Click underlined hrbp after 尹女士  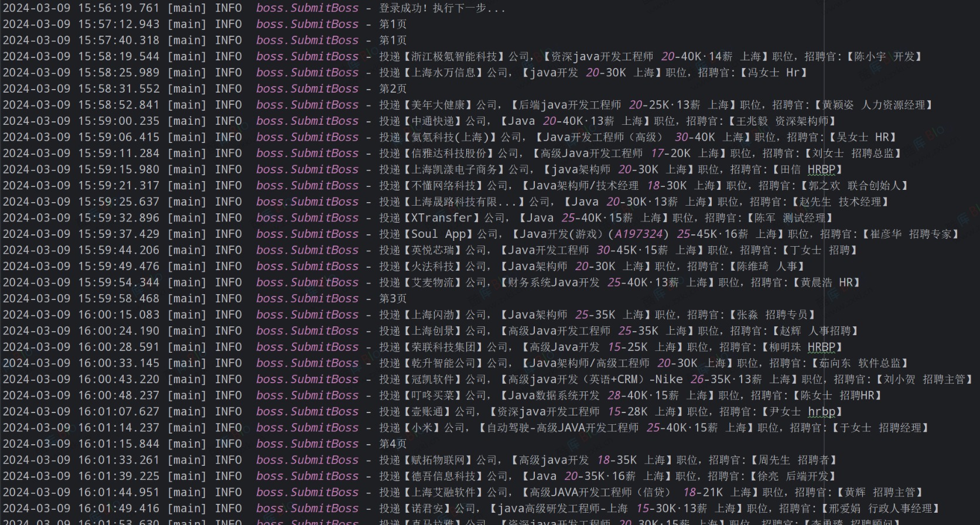click(821, 411)
